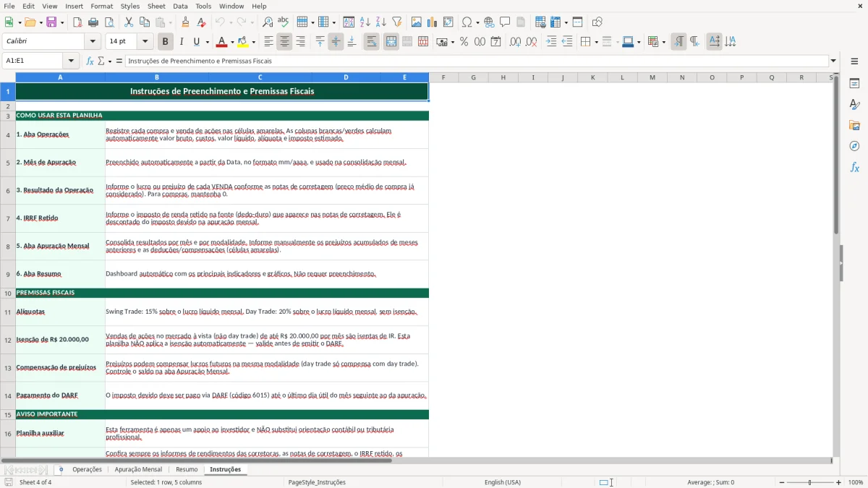Save the document with the Save icon
The image size is (868, 488).
pyautogui.click(x=51, y=22)
